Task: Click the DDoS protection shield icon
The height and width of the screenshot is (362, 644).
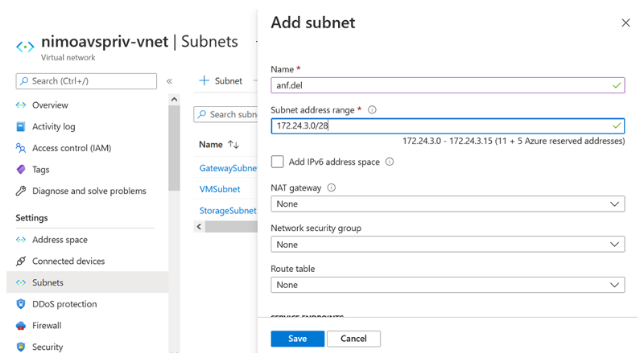Action: coord(21,304)
